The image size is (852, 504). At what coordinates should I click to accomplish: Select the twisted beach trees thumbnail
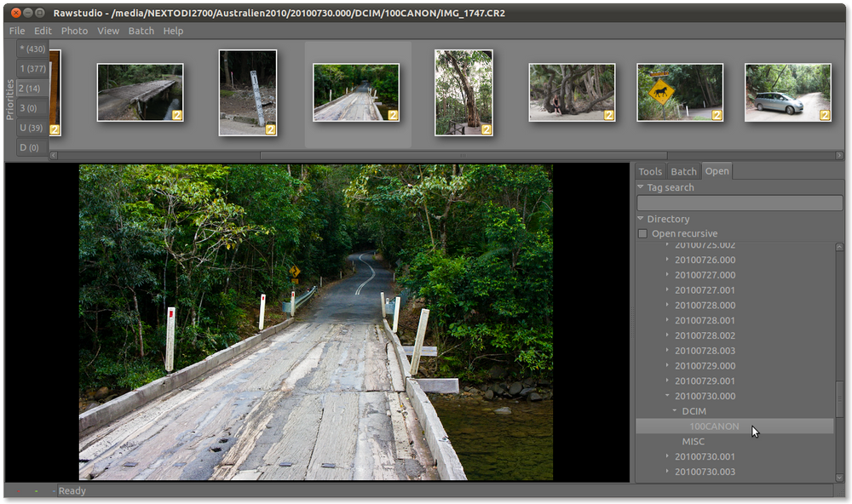[x=573, y=92]
